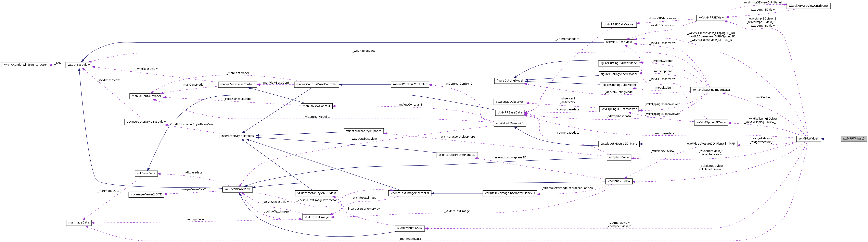Select the '_vtkInfoTextImageInteractorPlane2D' edge label

pyautogui.click(x=568, y=188)
